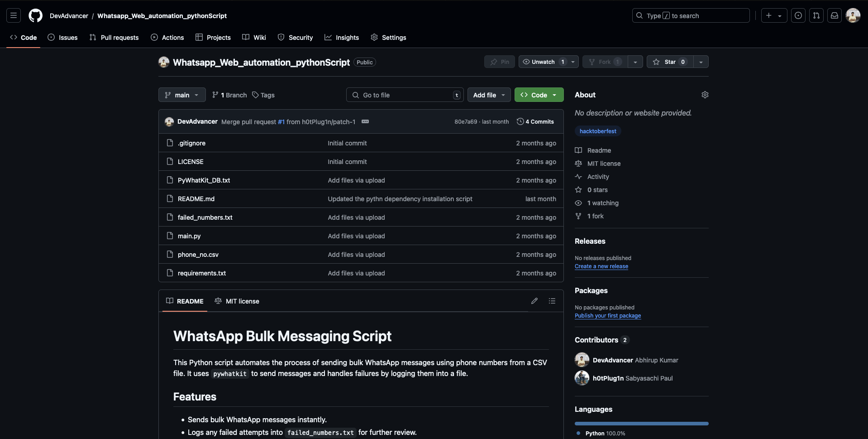Pin the repository with the Pin button
The image size is (868, 439).
point(500,62)
